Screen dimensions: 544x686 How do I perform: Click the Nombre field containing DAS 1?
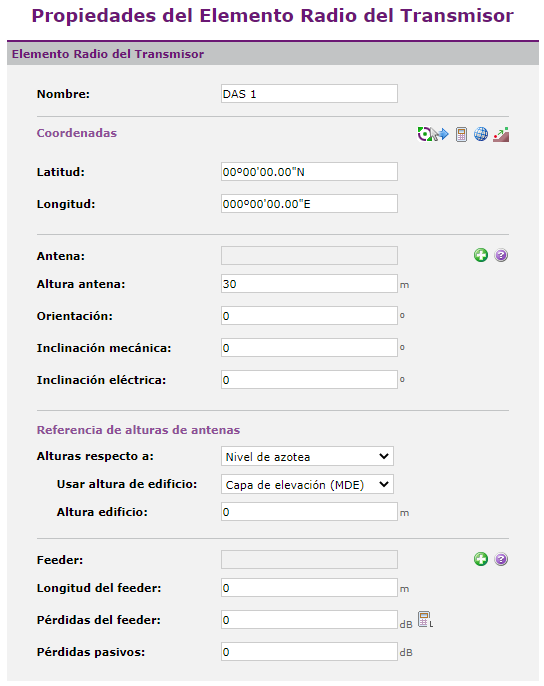(x=309, y=94)
